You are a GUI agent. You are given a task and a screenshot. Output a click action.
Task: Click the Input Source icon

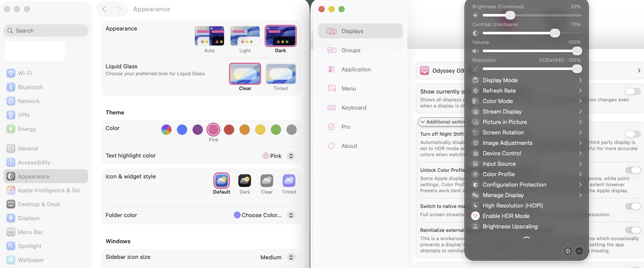click(475, 164)
